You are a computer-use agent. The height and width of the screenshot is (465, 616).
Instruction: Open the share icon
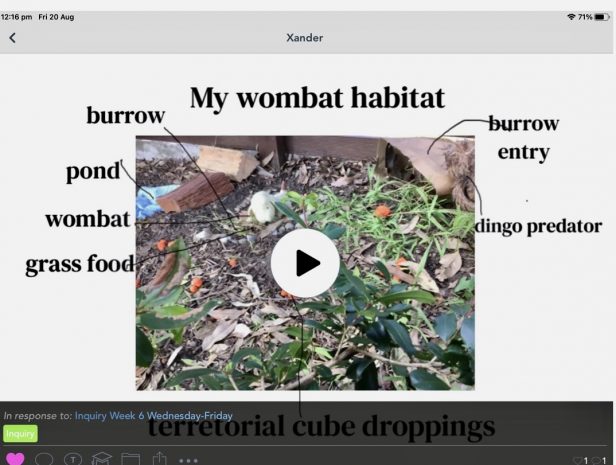(159, 459)
